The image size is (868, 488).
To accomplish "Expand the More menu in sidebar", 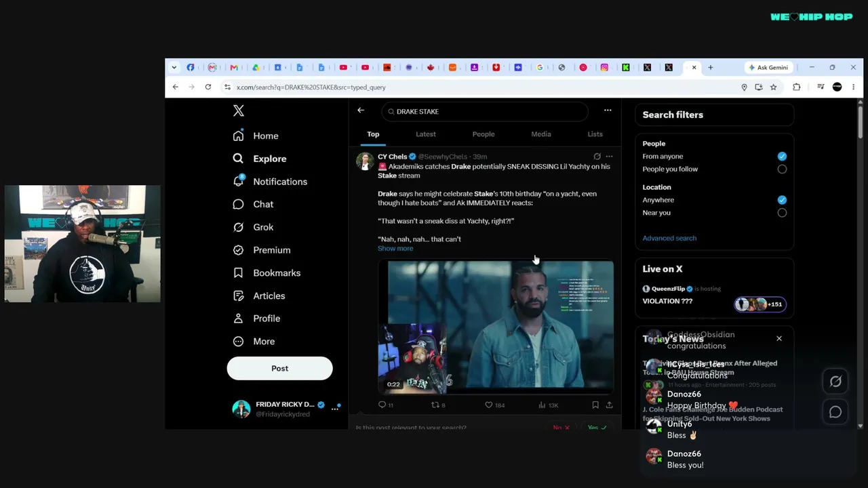I will coord(254,342).
